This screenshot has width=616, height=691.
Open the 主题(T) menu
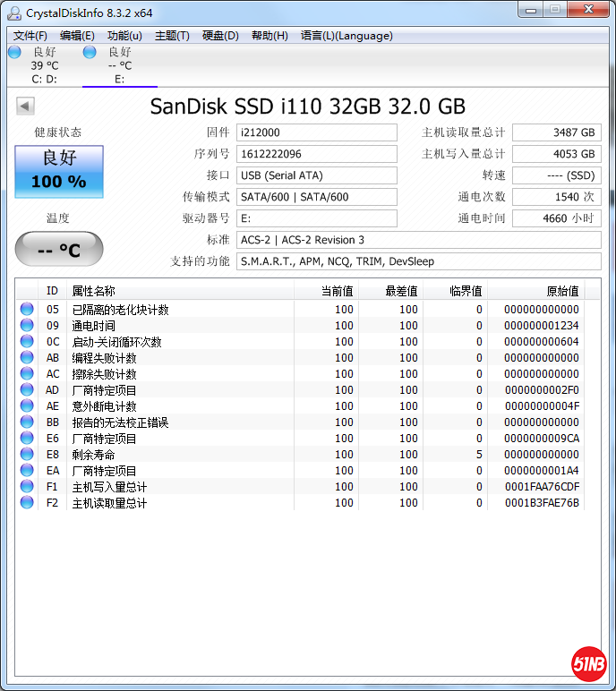(172, 36)
